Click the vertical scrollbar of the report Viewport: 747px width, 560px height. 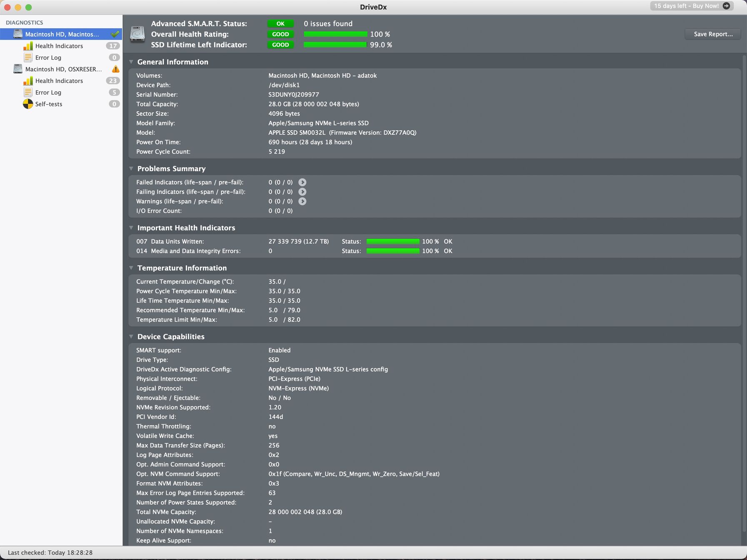744,294
